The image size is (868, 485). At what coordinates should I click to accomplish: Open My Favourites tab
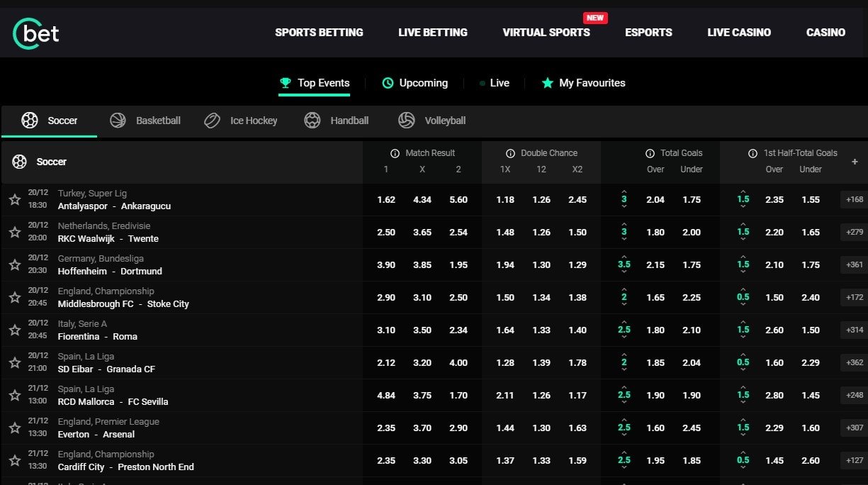click(583, 83)
